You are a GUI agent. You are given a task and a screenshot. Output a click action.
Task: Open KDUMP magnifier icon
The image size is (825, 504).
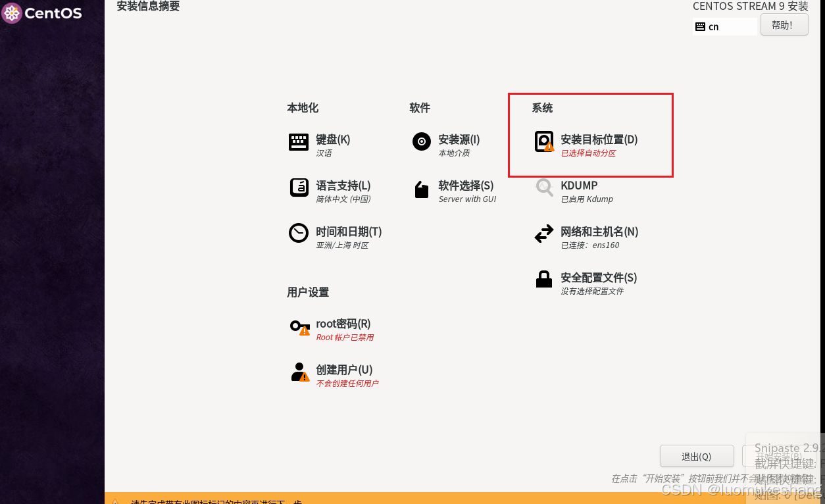[x=544, y=188]
